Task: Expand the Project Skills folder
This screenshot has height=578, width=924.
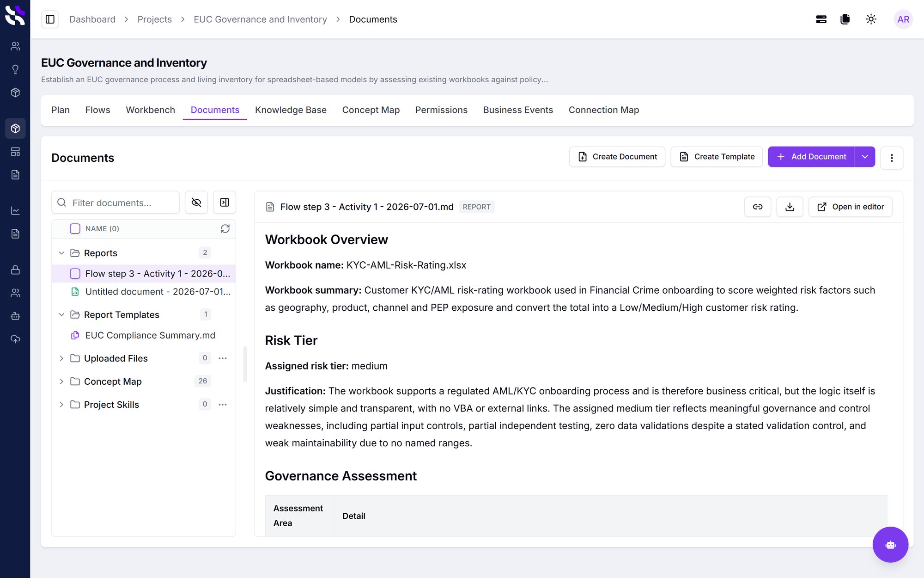Action: [x=61, y=405]
